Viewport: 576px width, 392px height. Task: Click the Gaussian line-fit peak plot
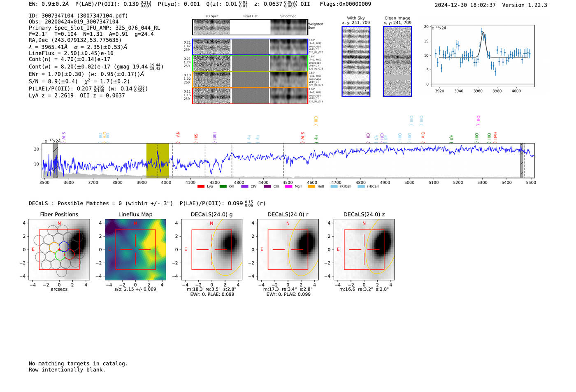[482, 56]
